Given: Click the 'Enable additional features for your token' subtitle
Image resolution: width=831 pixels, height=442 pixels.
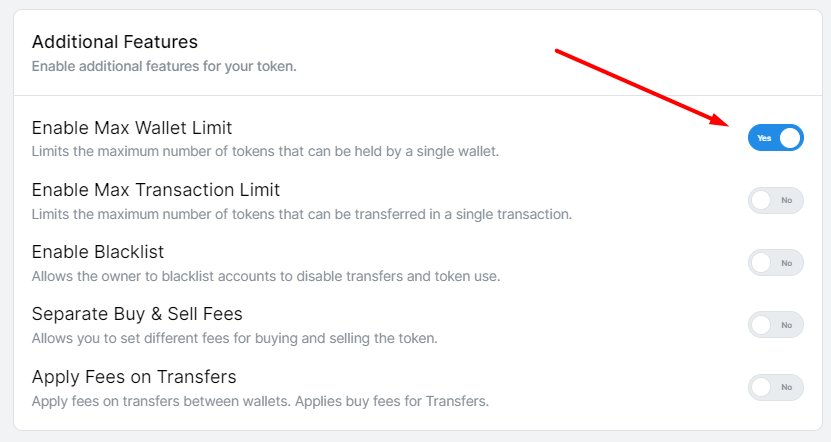Looking at the screenshot, I should point(164,67).
